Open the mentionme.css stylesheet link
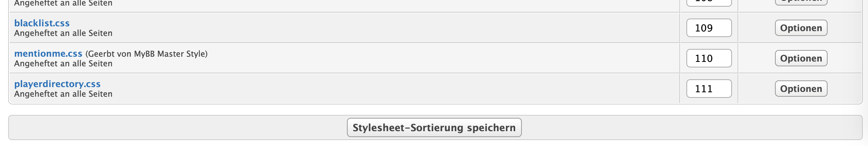 pyautogui.click(x=48, y=53)
